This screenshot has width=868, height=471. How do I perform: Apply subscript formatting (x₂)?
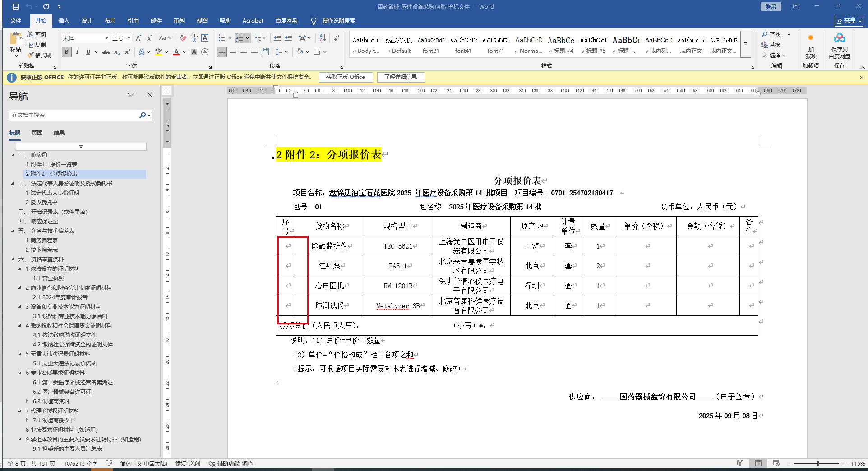[x=117, y=52]
